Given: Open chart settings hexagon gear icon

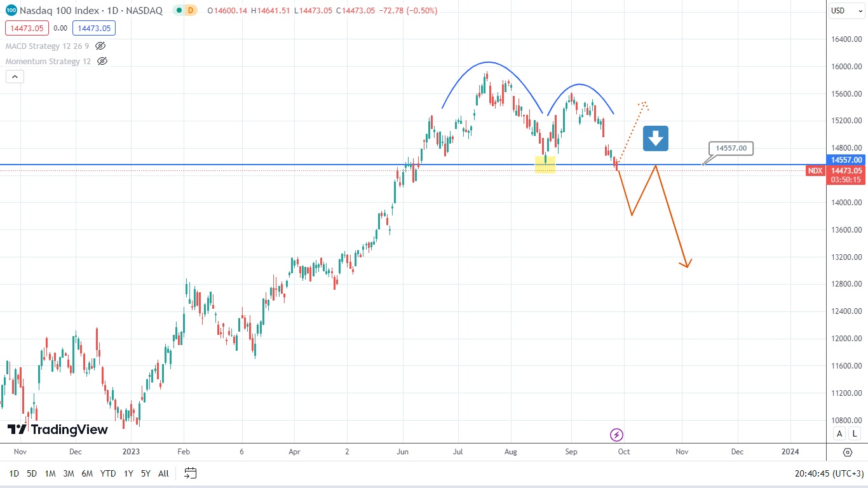Looking at the screenshot, I should click(x=847, y=452).
